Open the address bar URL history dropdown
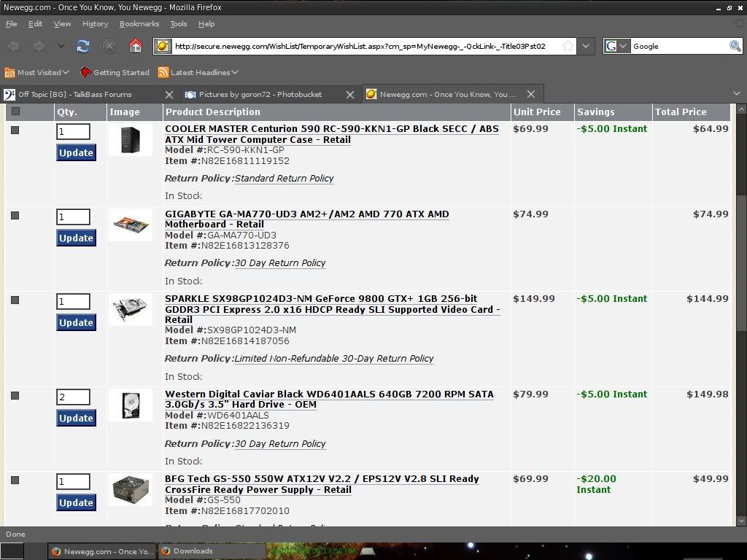The image size is (747, 560). [586, 46]
